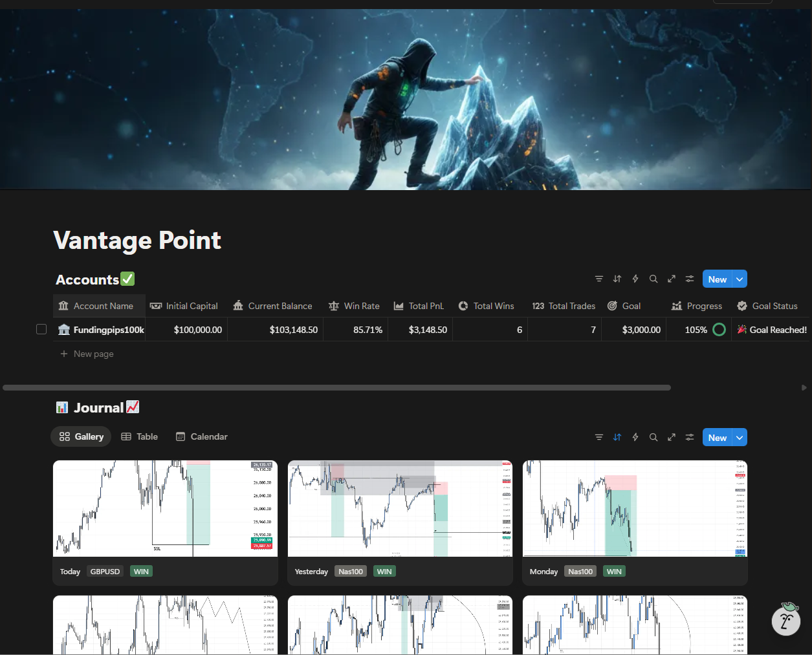Open filter icon in Accounts toolbar
Screen dimensions: 812x655
pyautogui.click(x=599, y=279)
